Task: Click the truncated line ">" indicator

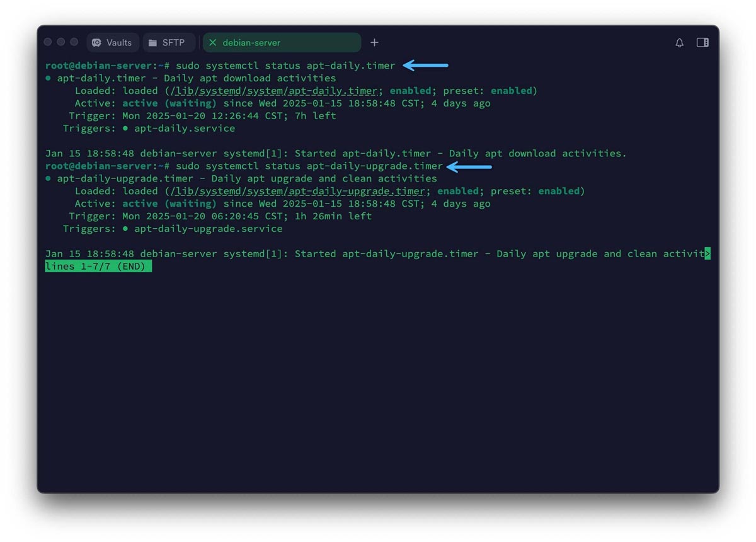Action: (707, 254)
